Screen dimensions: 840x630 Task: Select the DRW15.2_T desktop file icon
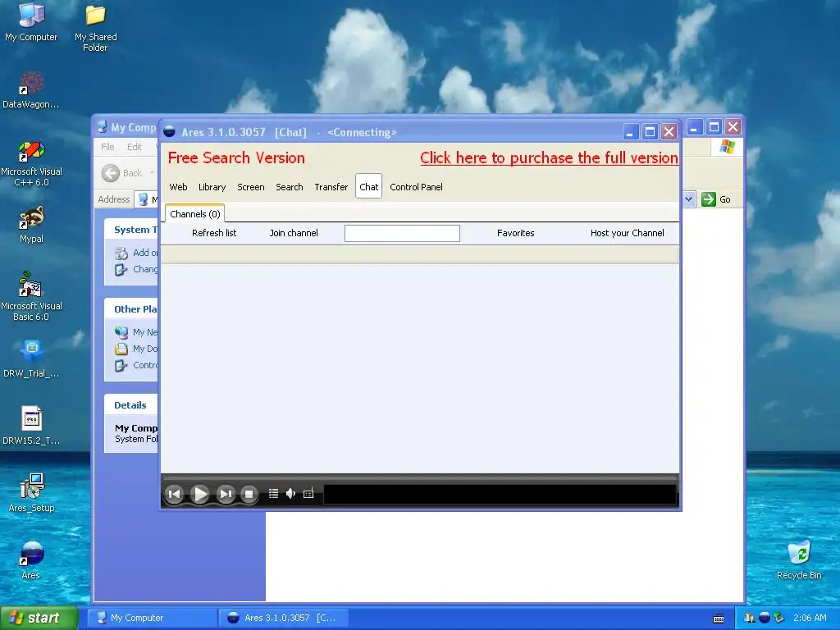point(31,426)
